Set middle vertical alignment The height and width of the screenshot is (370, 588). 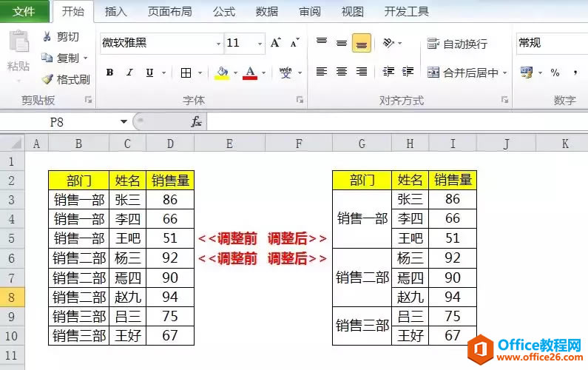[342, 43]
